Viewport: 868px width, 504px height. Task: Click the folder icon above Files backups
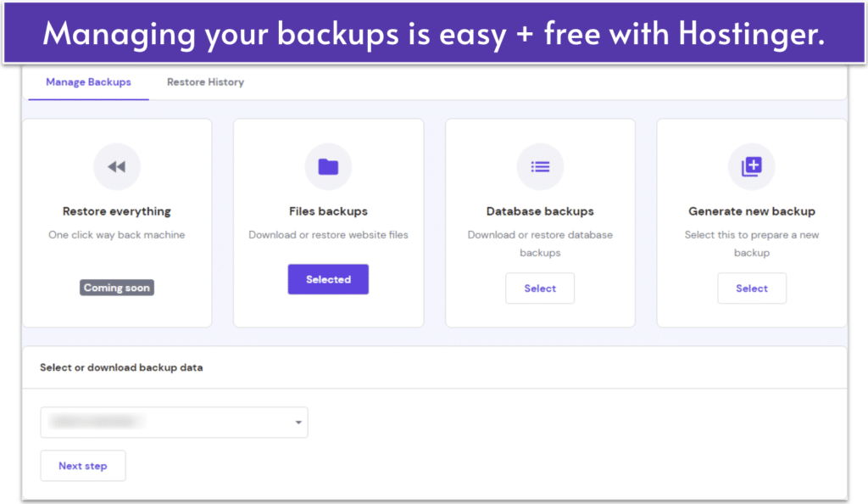(x=328, y=166)
